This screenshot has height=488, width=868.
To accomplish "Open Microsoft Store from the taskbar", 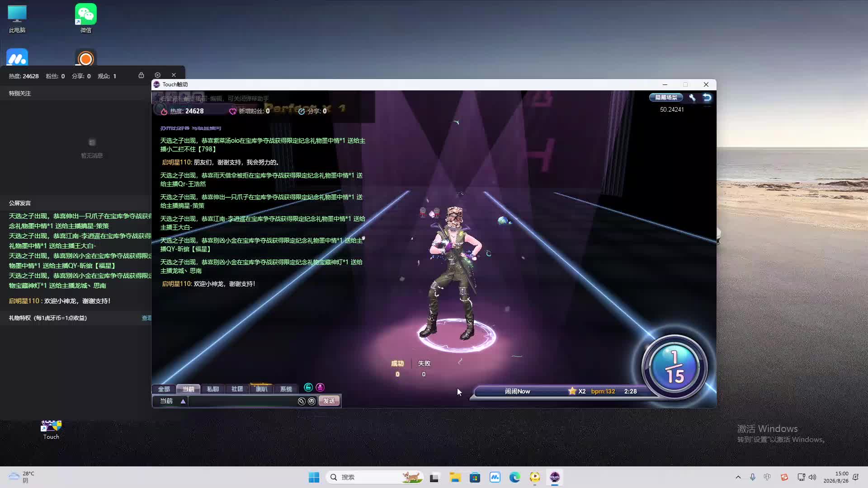I will (475, 477).
